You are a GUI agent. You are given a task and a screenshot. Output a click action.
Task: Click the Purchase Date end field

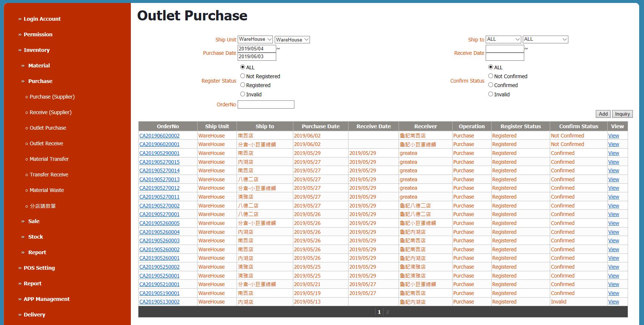click(x=257, y=56)
